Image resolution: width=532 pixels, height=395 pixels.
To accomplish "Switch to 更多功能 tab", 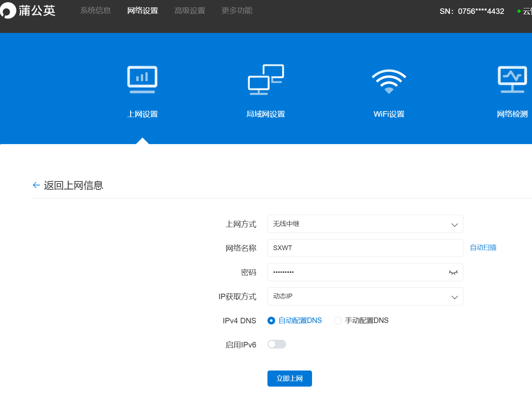I will (x=237, y=11).
